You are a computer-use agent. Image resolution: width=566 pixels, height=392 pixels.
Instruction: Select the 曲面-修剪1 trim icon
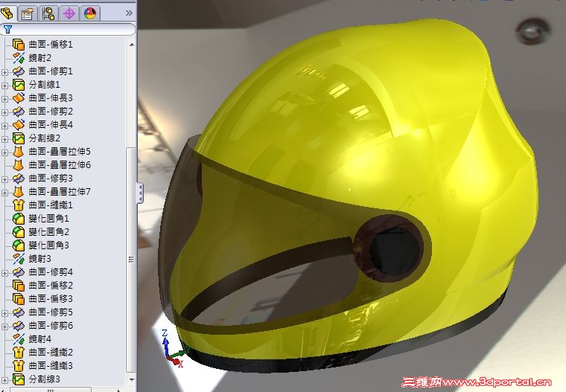pyautogui.click(x=19, y=71)
